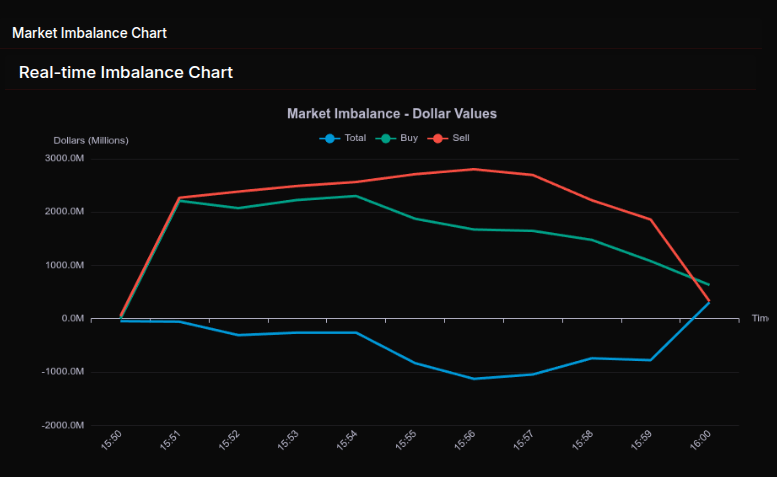The image size is (777, 477).
Task: Click the Market Imbalance - Dollar Values title
Action: coord(392,114)
